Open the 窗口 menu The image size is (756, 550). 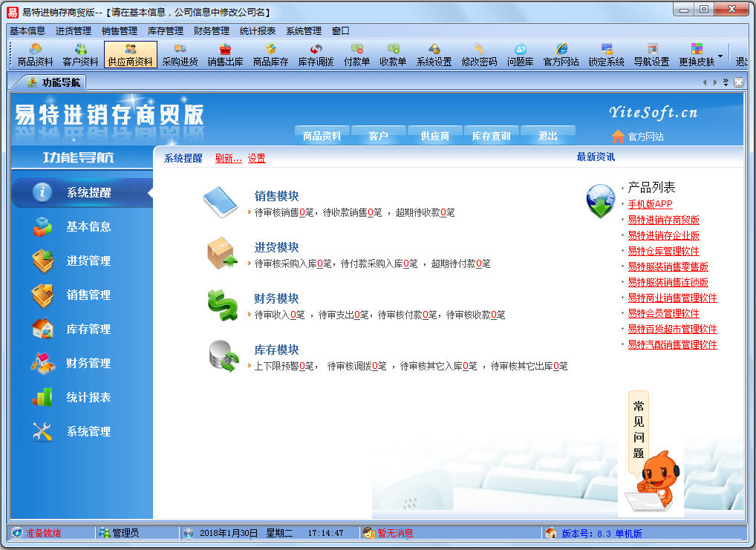(x=340, y=31)
